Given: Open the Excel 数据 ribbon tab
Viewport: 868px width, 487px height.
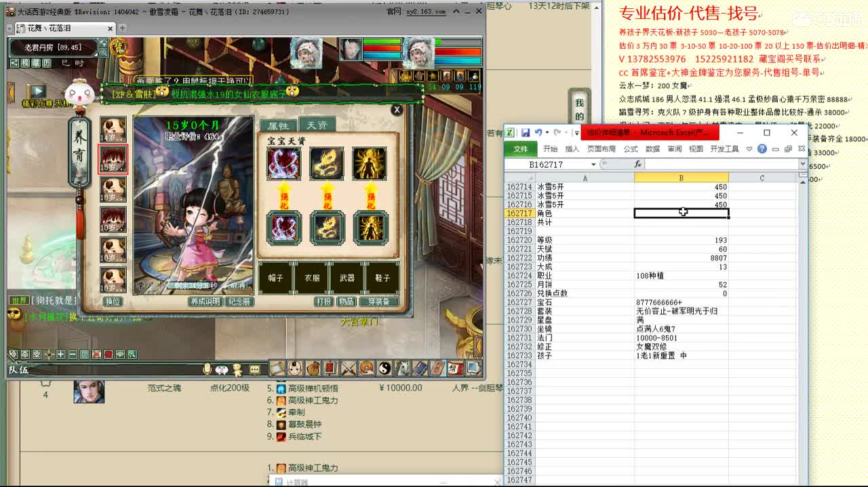Looking at the screenshot, I should pyautogui.click(x=652, y=149).
